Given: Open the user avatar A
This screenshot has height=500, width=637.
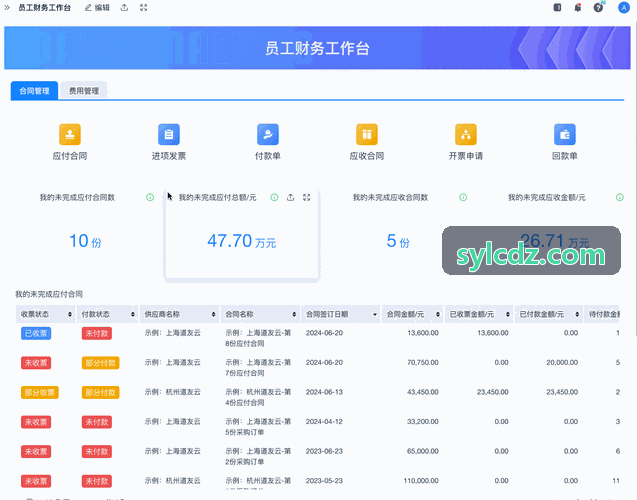Looking at the screenshot, I should point(624,7).
